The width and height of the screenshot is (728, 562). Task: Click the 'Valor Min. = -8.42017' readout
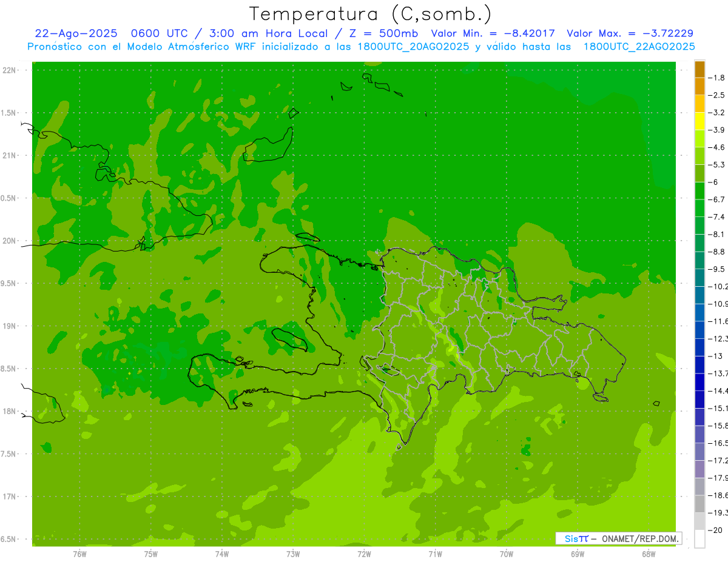493,33
